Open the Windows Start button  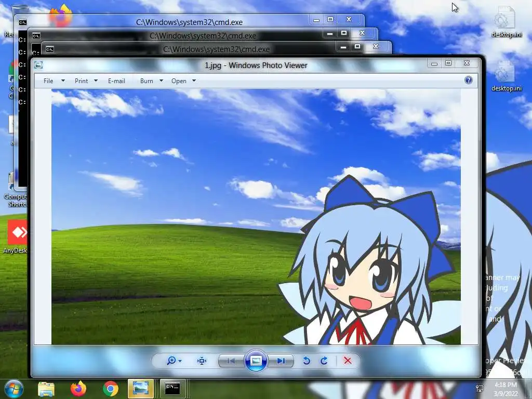[14, 389]
